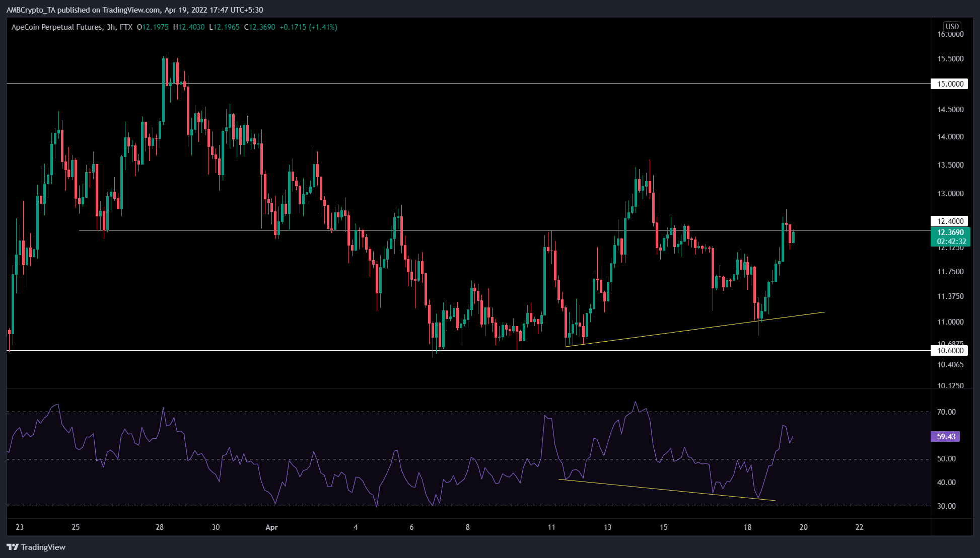The width and height of the screenshot is (980, 558).
Task: Click the 10.6000 horizontal line price label
Action: 949,351
